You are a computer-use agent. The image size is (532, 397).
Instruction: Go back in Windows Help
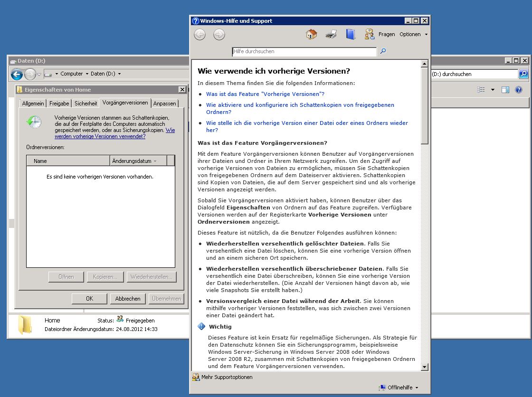(x=199, y=34)
